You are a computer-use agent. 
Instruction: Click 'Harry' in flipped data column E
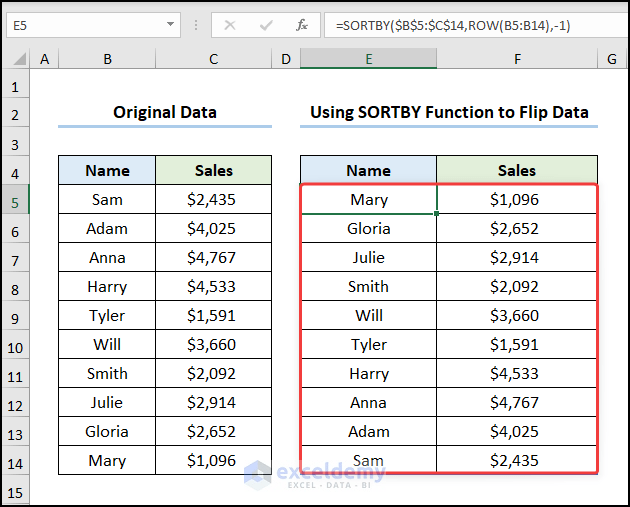click(368, 373)
